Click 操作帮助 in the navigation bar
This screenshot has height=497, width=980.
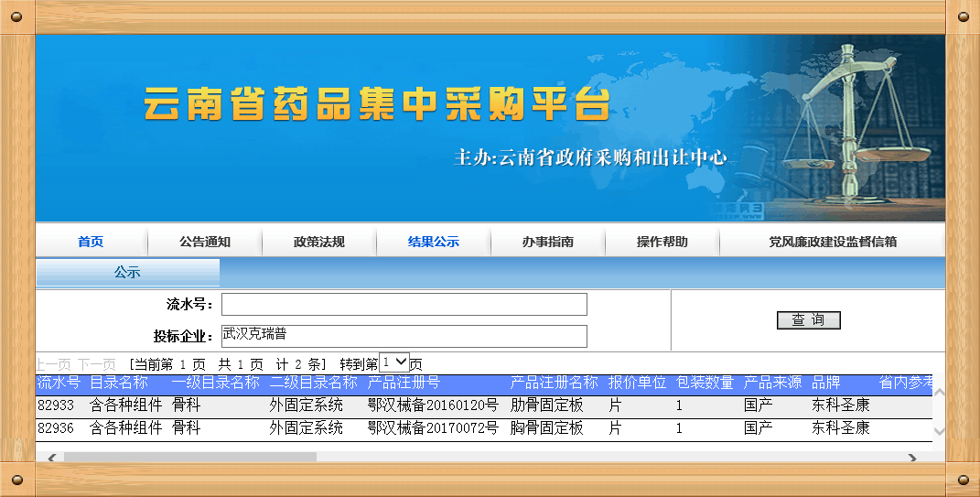(662, 242)
